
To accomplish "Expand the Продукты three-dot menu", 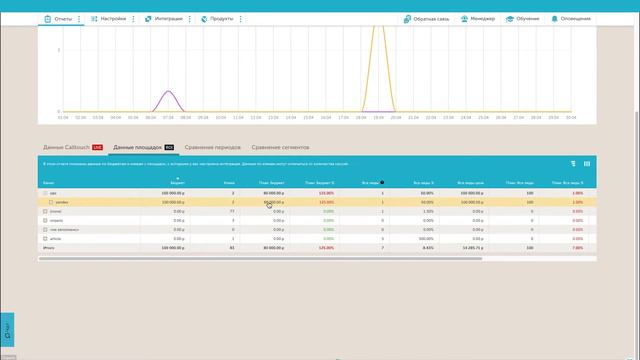I will (x=240, y=19).
